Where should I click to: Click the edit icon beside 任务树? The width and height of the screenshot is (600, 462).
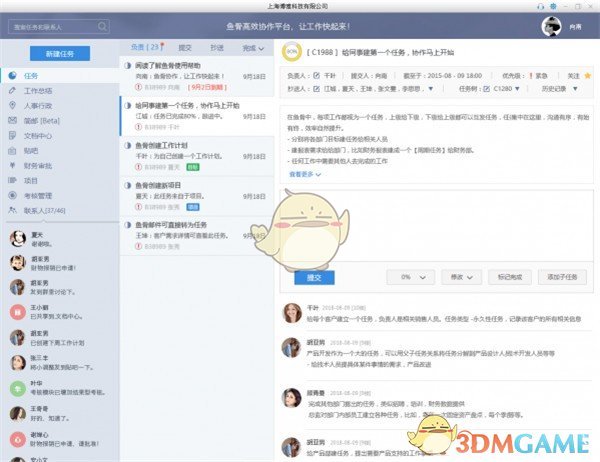486,89
